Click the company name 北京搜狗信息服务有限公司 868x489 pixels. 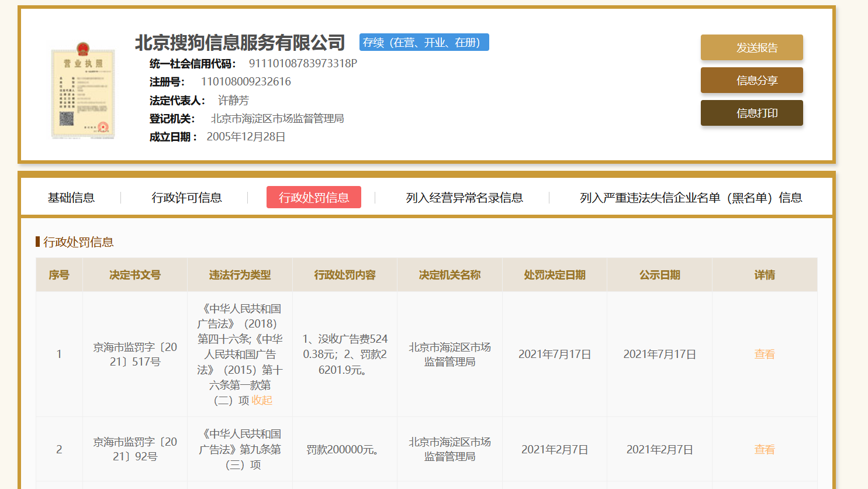pos(240,43)
